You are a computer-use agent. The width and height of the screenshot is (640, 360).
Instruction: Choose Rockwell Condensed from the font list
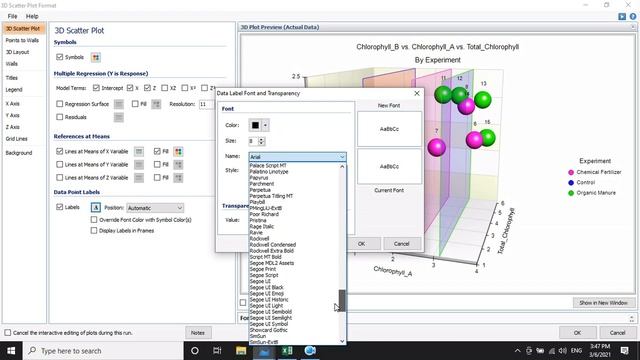(273, 244)
